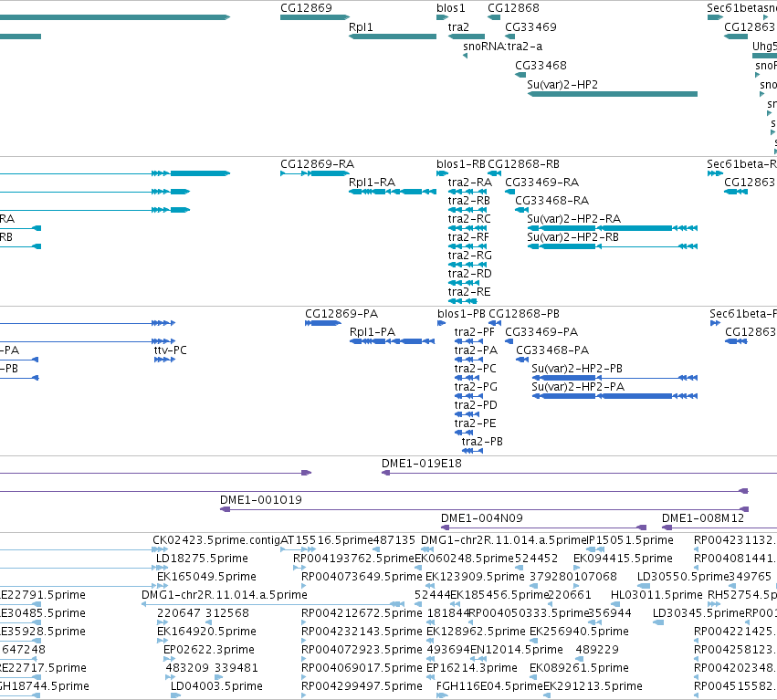Viewport: 777px width, 700px height.
Task: Select EST RP004299497.5prime
Action: tap(362, 686)
